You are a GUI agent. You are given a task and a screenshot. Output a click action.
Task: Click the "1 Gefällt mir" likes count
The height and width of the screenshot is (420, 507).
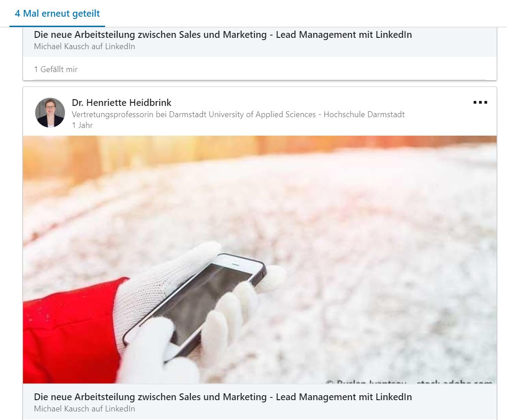(x=56, y=69)
